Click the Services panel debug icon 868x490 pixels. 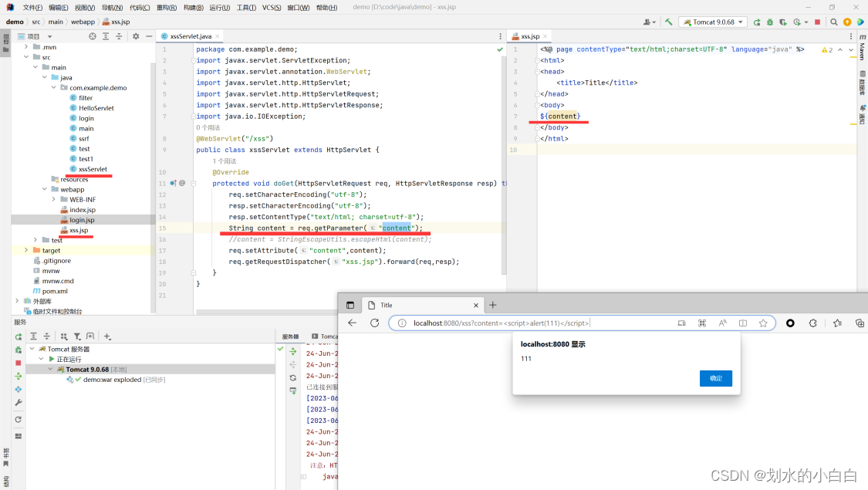coord(19,350)
